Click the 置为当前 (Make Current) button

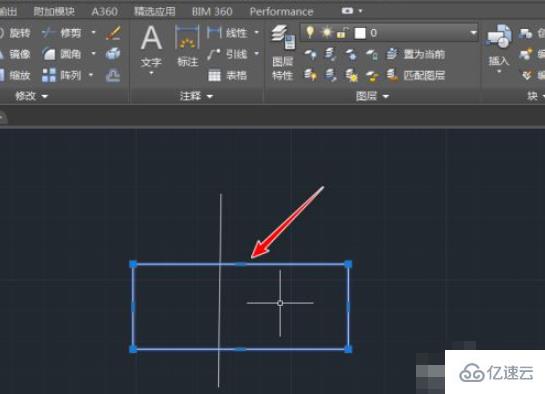(x=416, y=54)
